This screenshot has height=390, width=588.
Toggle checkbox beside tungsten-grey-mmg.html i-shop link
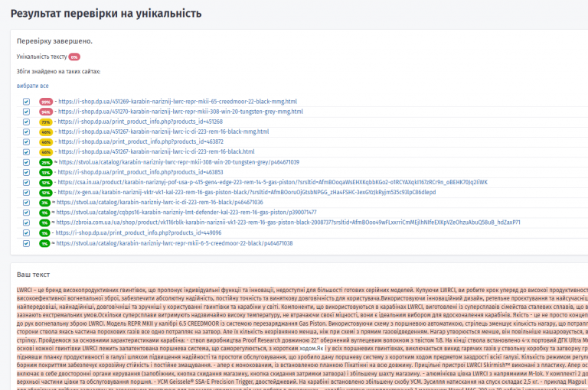26,112
